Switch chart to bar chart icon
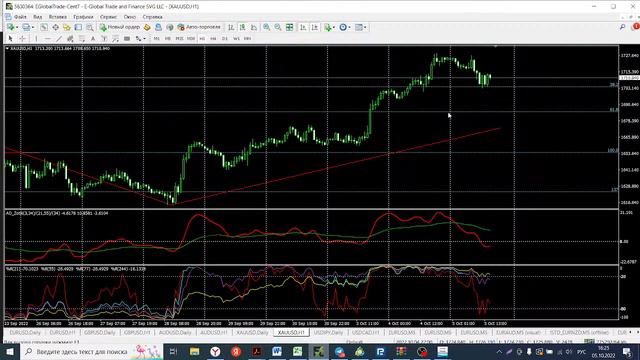 click(231, 27)
